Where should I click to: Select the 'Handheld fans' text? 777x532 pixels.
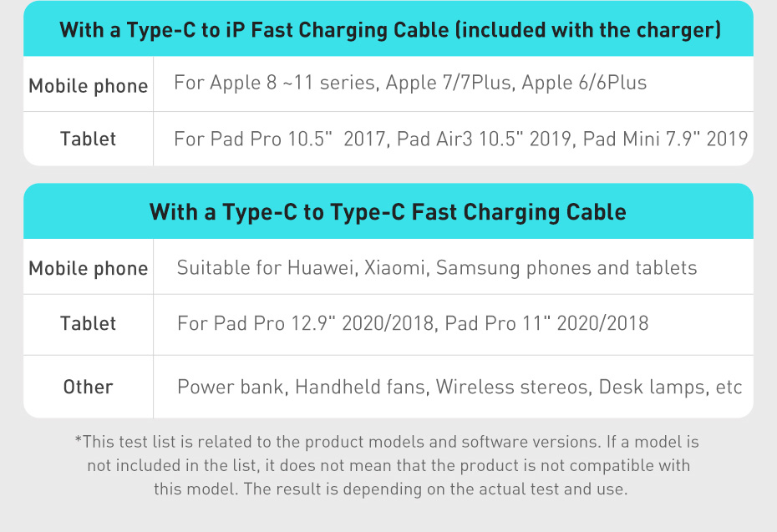[361, 387]
